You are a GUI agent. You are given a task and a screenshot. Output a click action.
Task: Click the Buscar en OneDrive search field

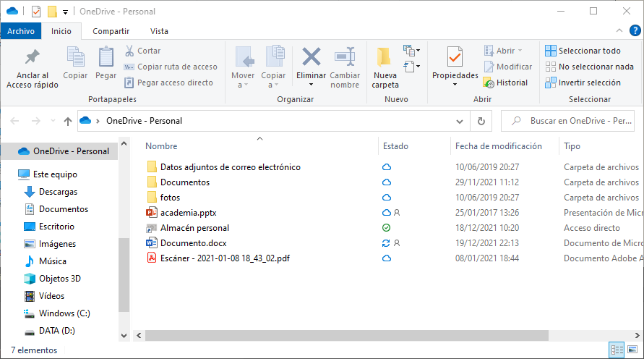click(x=567, y=121)
